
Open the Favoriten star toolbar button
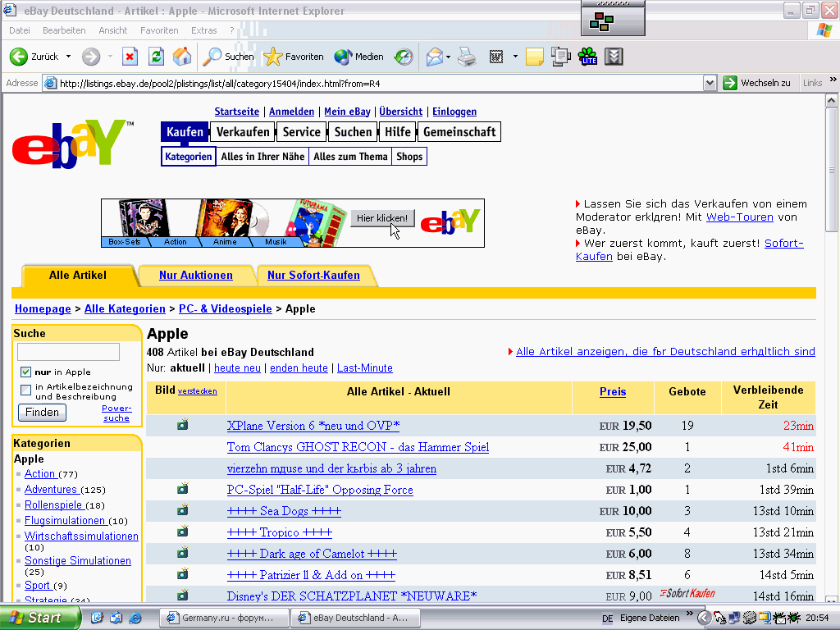294,57
